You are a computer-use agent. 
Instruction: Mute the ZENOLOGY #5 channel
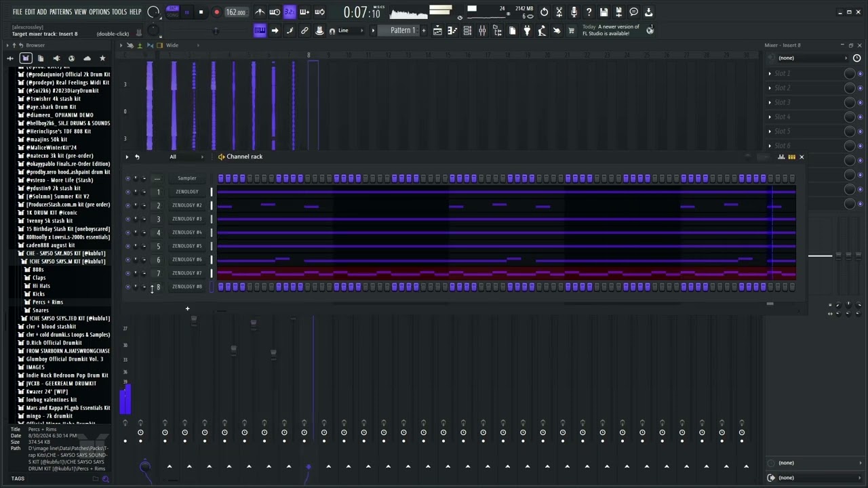(127, 246)
